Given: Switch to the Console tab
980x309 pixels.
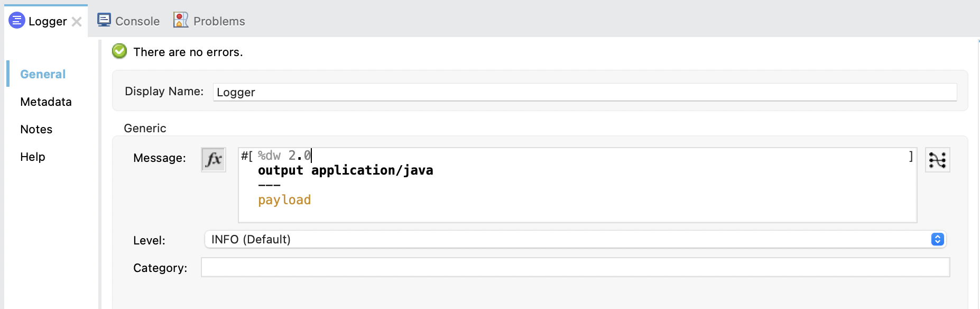Looking at the screenshot, I should [x=137, y=21].
